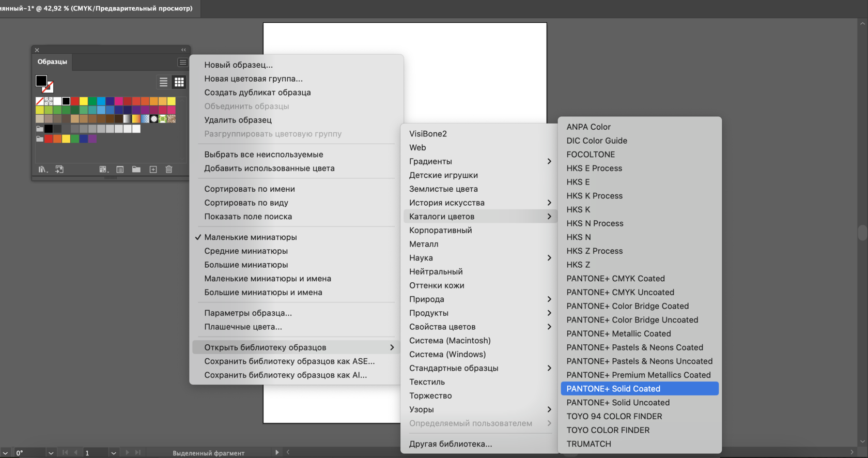Viewport: 868px width, 458px height.
Task: Expand the Стандартные образцы submenu
Action: click(479, 368)
